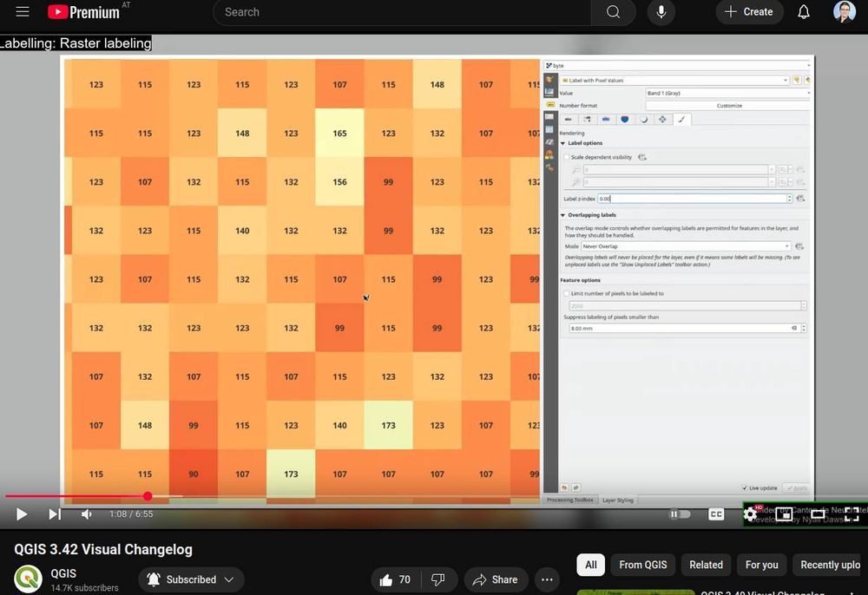
Task: Click the YouTube search magnifier button
Action: [x=613, y=12]
